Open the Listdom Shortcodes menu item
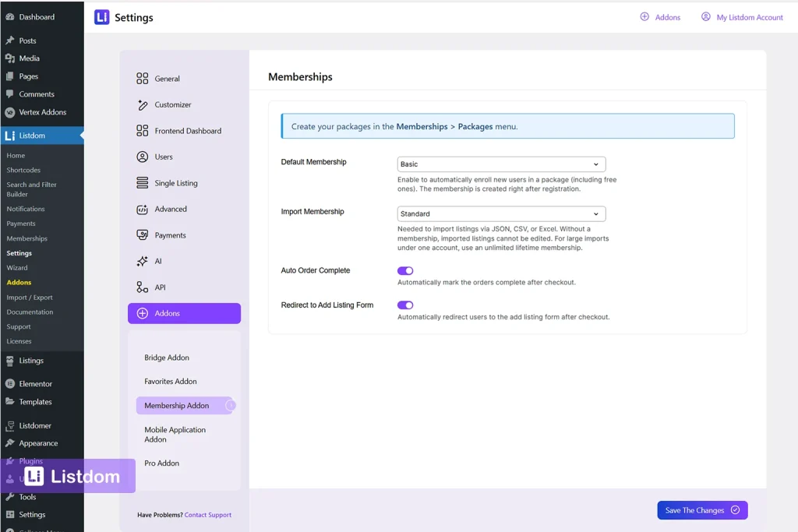Viewport: 798px width, 532px height. tap(25, 170)
